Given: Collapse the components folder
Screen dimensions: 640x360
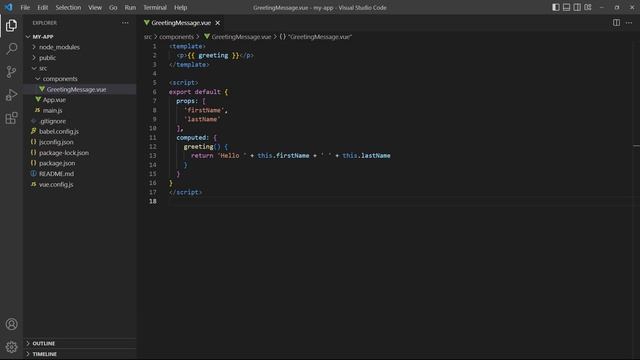Looking at the screenshot, I should click(x=38, y=79).
